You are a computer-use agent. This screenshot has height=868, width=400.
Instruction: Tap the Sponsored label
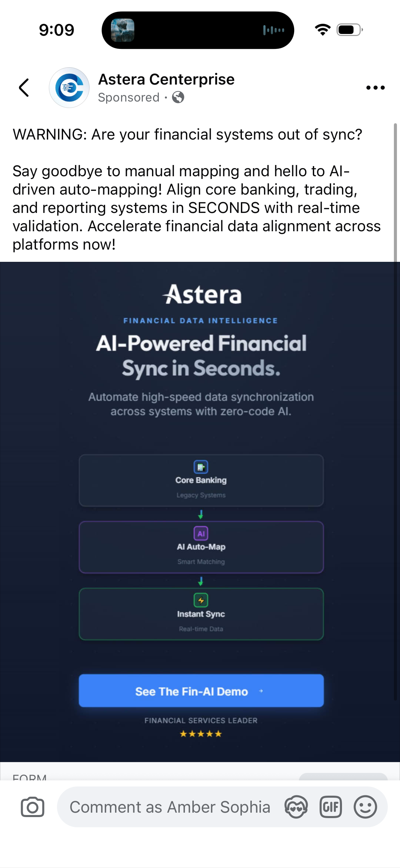[129, 97]
